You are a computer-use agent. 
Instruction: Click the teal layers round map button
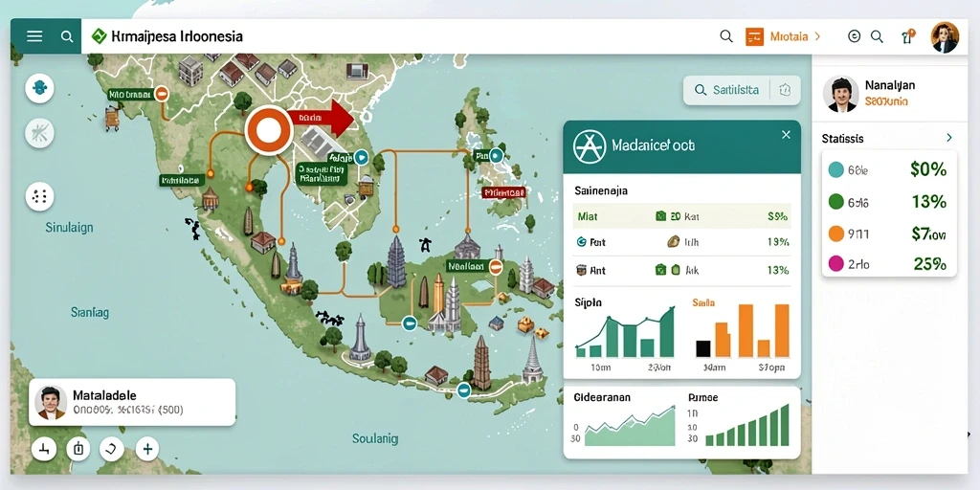tap(39, 88)
